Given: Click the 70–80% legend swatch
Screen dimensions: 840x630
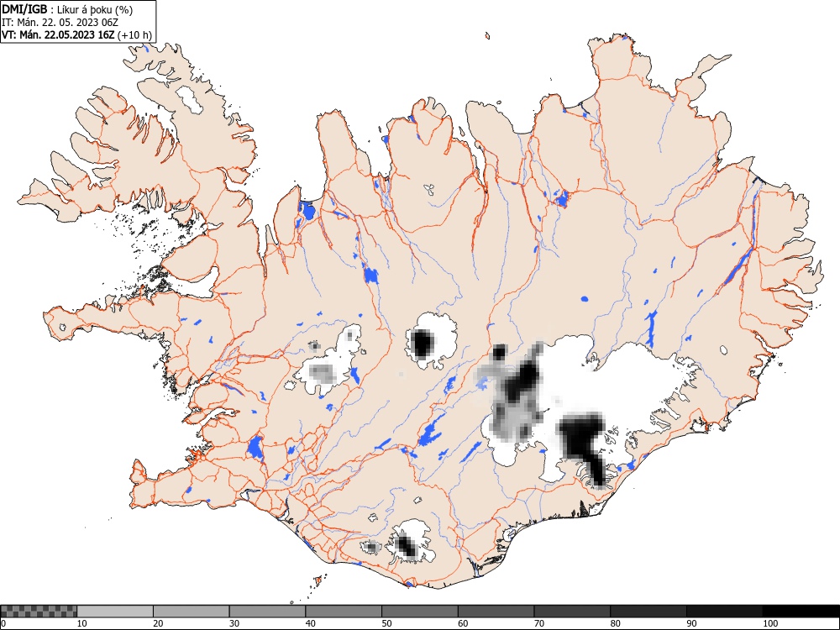Looking at the screenshot, I should pos(572,612).
